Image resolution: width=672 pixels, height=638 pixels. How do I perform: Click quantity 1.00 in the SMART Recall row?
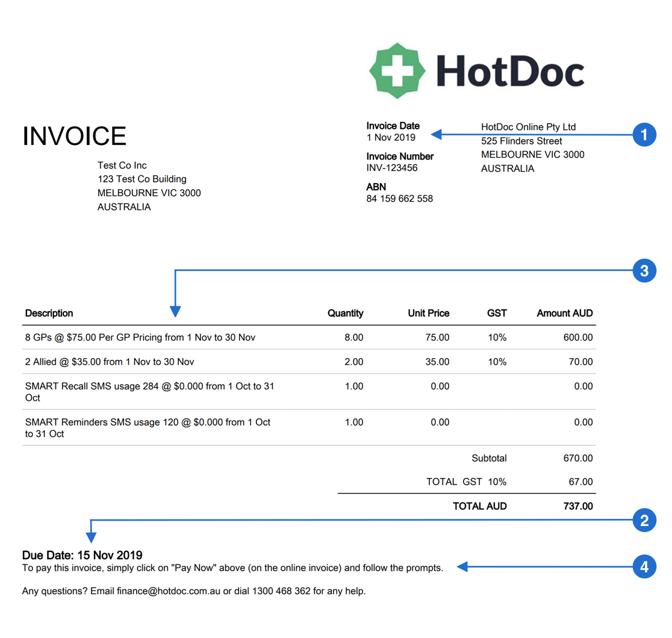pyautogui.click(x=354, y=386)
